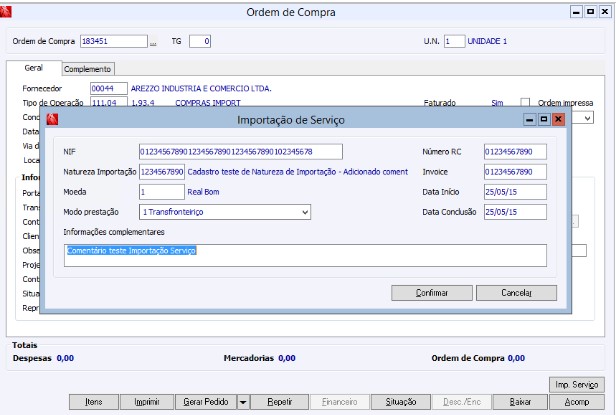Screen dimensions: 616x415
Task: Click the Mercadorias 0,00 total
Action: [x=260, y=358]
